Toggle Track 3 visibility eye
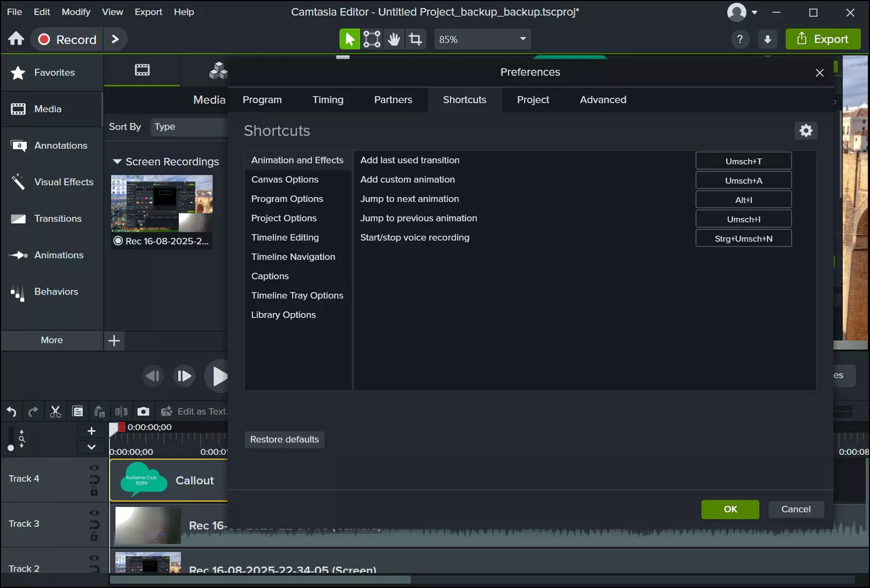Image resolution: width=870 pixels, height=588 pixels. pos(95,512)
